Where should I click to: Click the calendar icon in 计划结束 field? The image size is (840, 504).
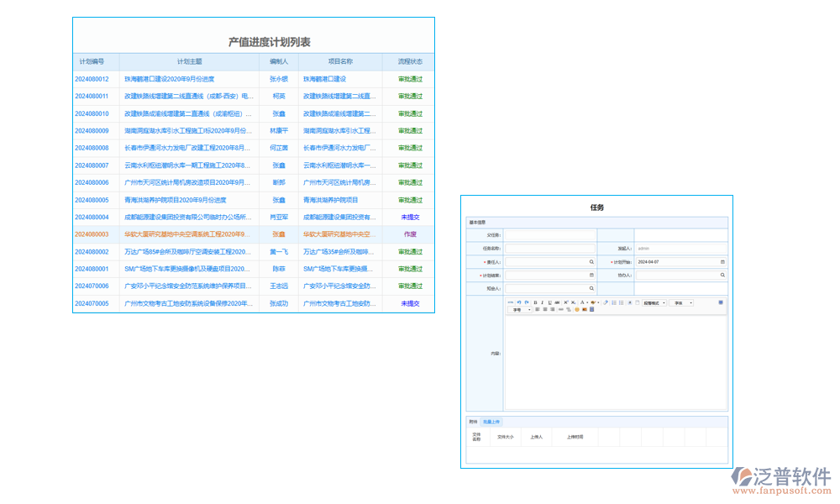tap(591, 275)
